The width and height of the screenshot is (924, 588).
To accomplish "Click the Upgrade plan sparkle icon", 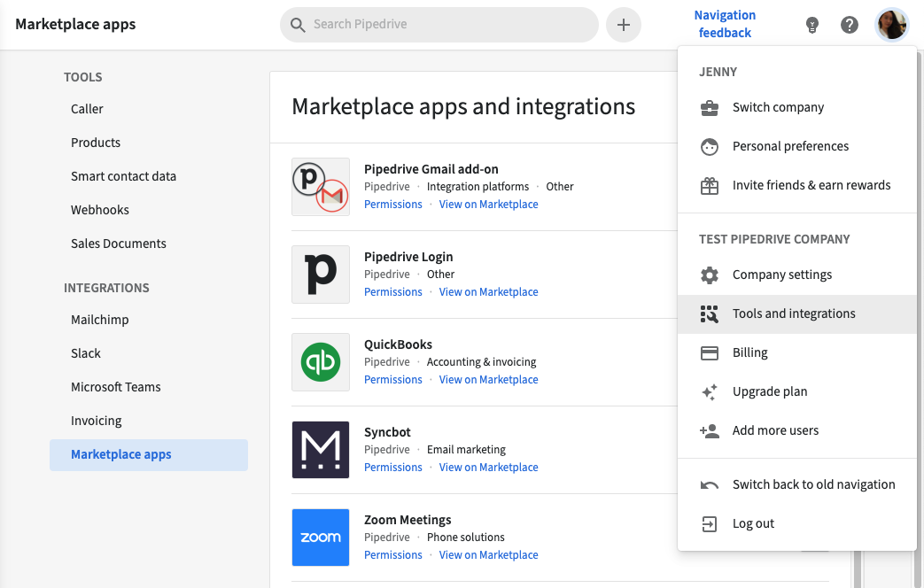I will (710, 391).
